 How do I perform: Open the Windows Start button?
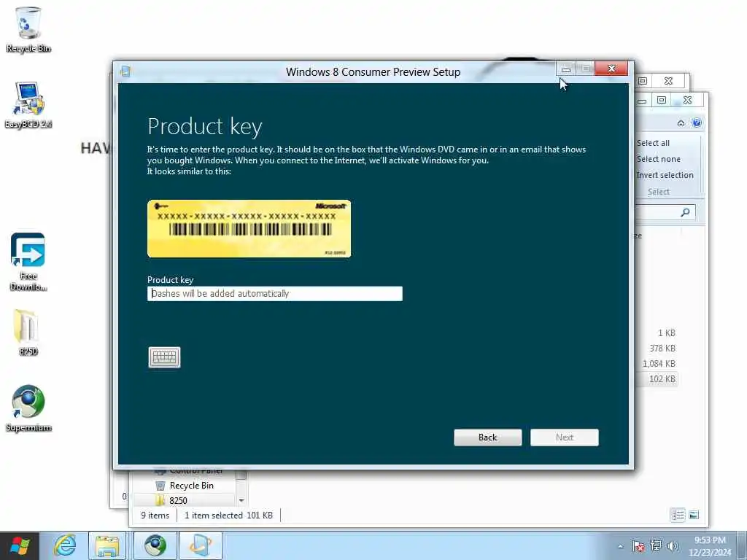[x=20, y=545]
